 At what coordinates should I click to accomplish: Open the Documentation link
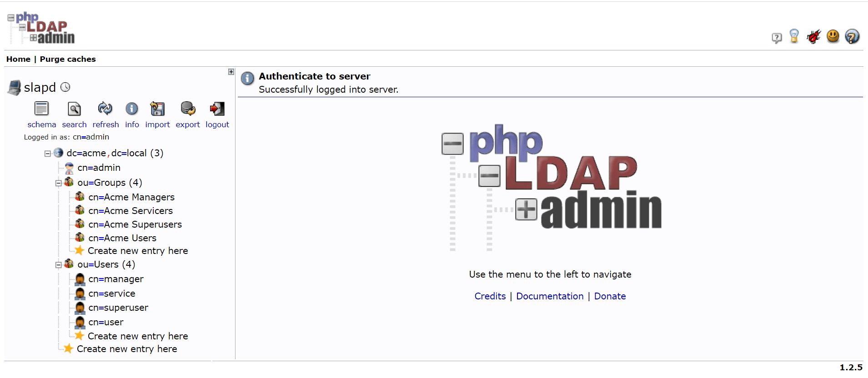click(x=550, y=296)
